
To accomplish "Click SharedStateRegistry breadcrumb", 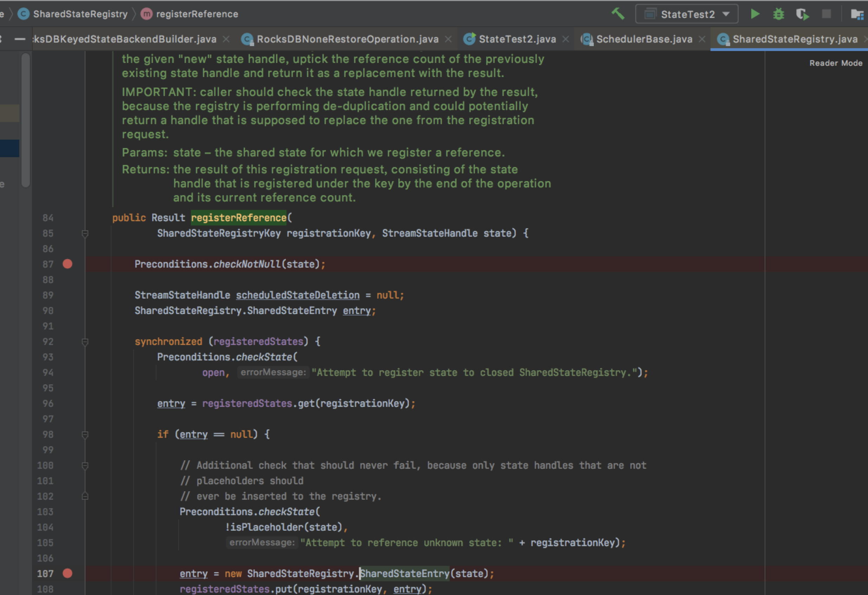I will click(x=80, y=14).
